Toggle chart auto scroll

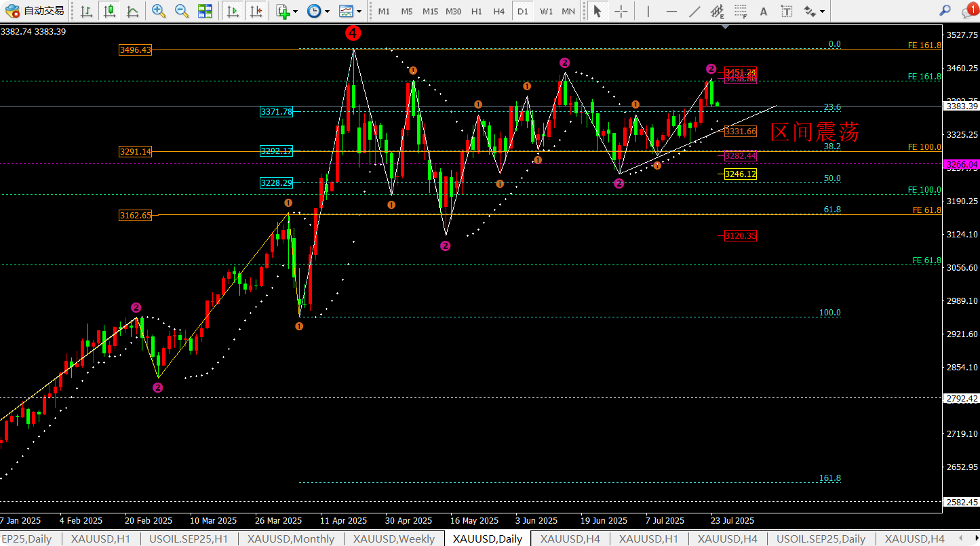[233, 11]
